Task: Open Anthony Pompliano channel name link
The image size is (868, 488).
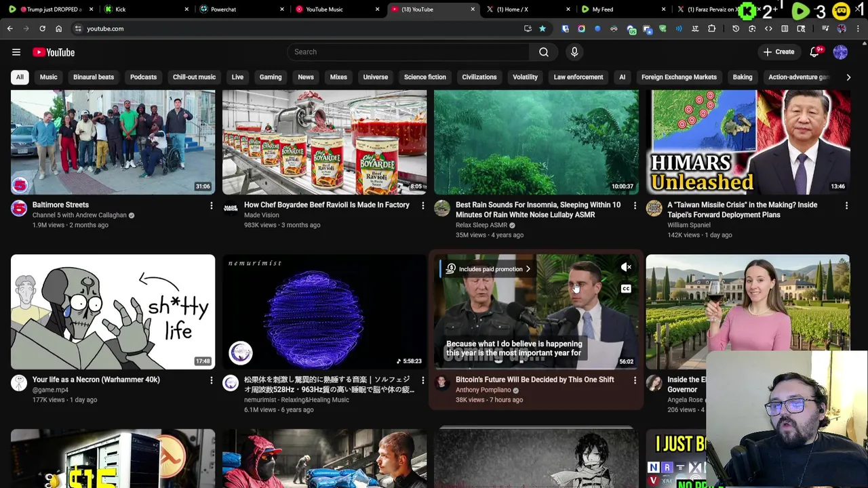Action: (483, 390)
